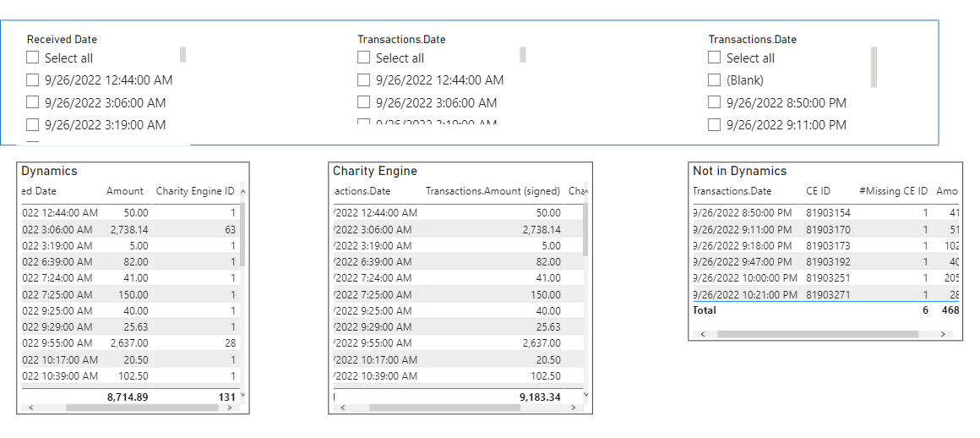This screenshot has width=980, height=438.
Task: Select CE ID 81903192 cell
Action: pyautogui.click(x=828, y=261)
